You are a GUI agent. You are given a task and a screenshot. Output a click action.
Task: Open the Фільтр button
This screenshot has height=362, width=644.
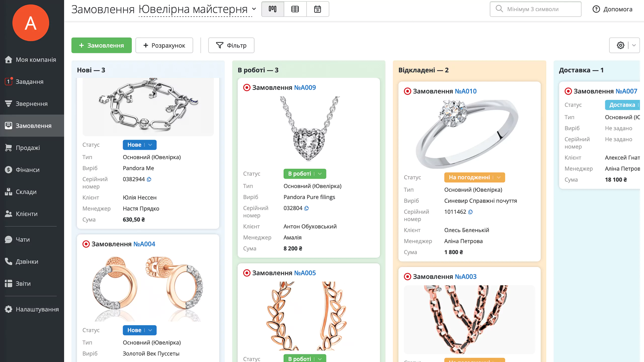pyautogui.click(x=231, y=45)
